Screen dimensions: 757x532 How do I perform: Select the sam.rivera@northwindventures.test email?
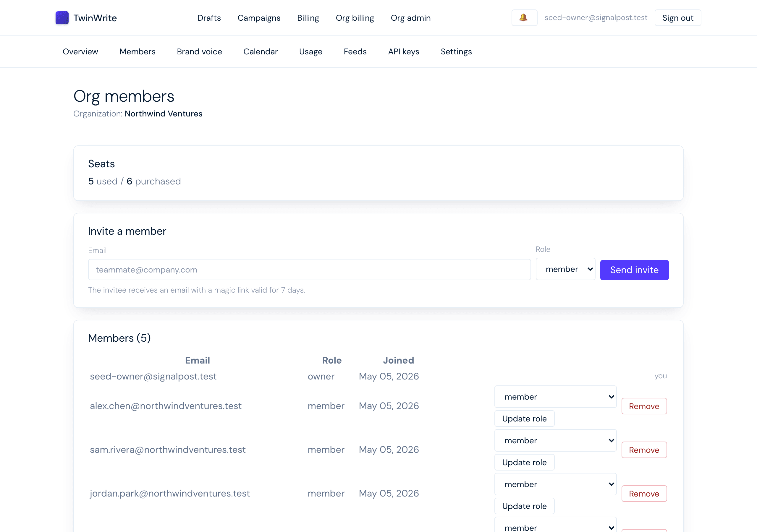coord(167,450)
